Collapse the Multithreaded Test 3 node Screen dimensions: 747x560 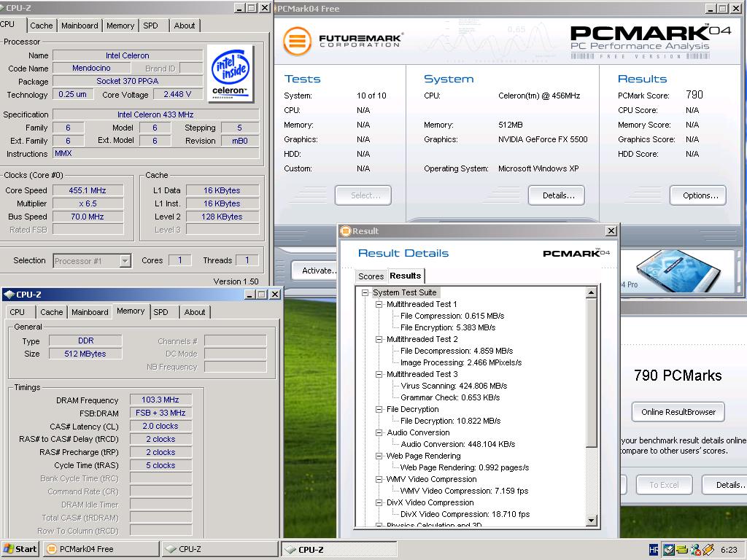[379, 374]
